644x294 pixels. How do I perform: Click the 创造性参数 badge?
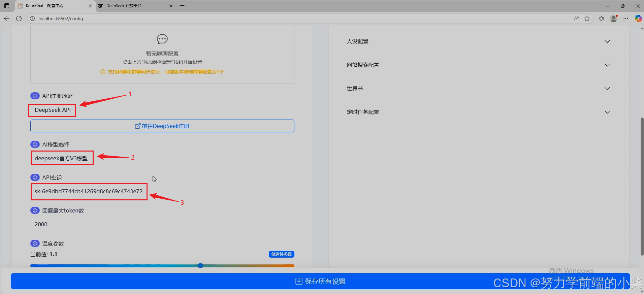click(282, 254)
